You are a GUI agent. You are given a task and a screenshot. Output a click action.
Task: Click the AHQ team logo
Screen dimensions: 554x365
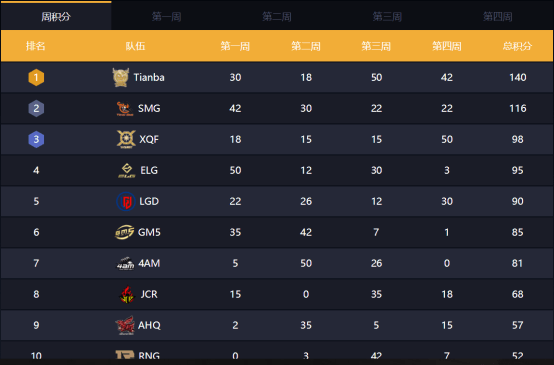tap(125, 325)
